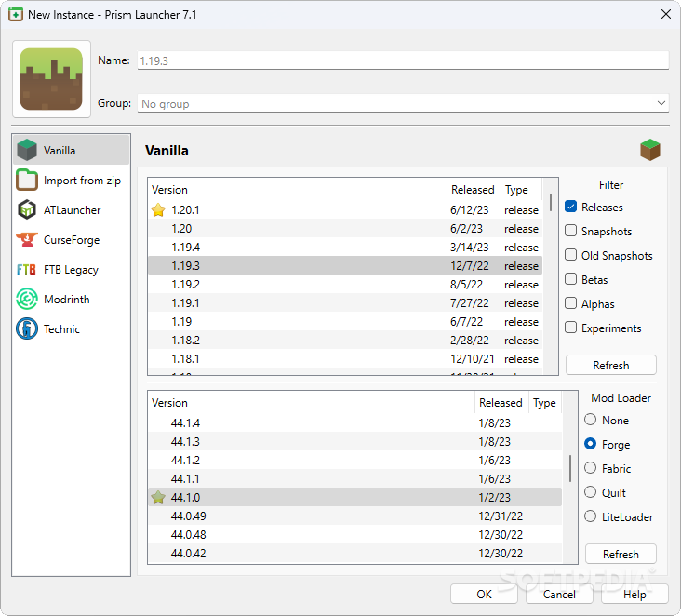Select Forge version 44.1.3
This screenshot has height=616, width=681.
(354, 441)
